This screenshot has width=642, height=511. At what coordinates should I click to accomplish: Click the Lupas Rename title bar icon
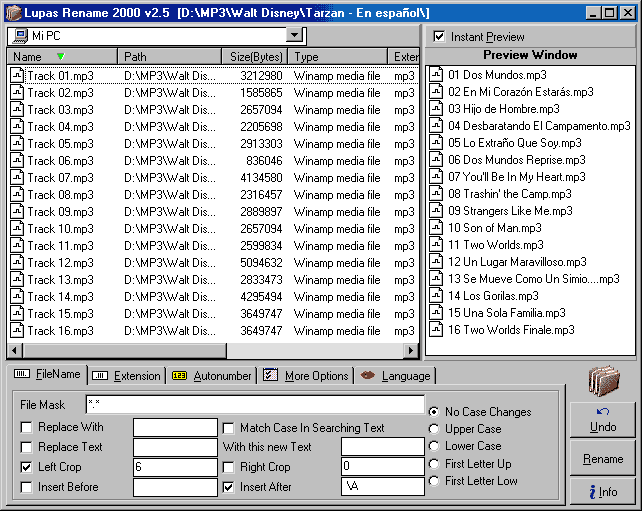(13, 13)
